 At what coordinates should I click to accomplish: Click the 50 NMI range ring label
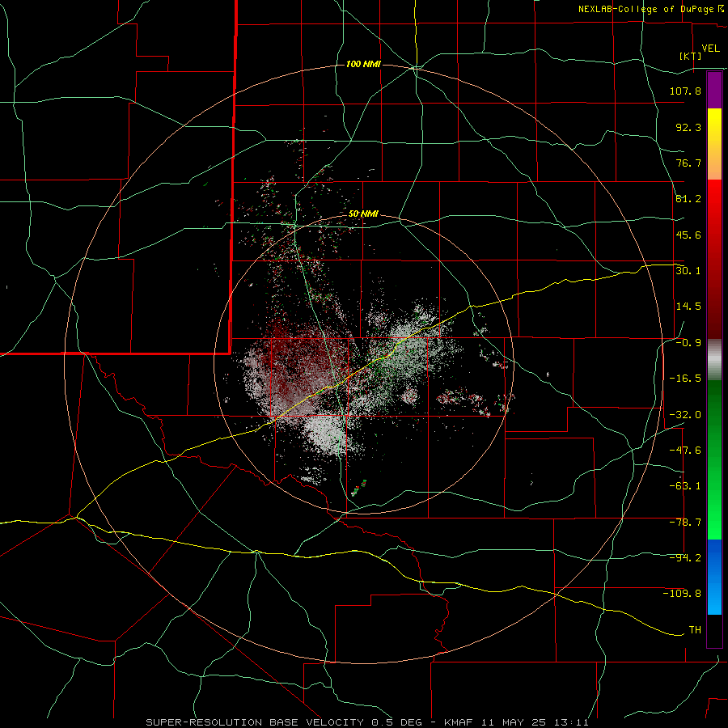pyautogui.click(x=363, y=214)
